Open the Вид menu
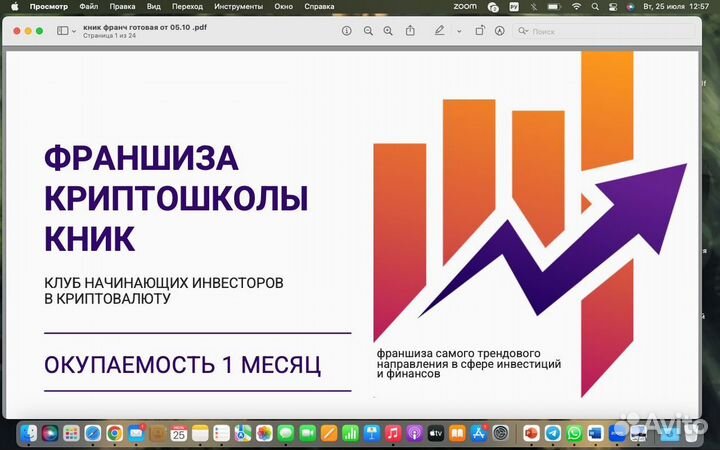Image resolution: width=720 pixels, height=450 pixels. click(154, 6)
